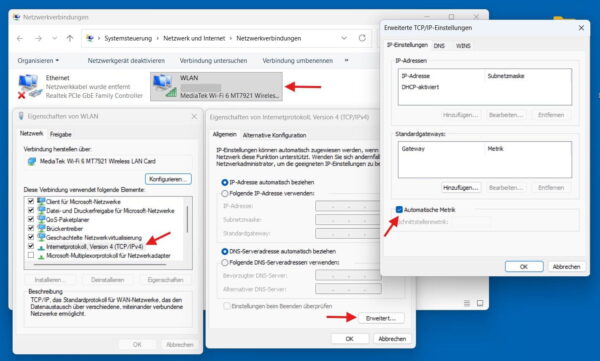Click Netzwerk und Internet breadcrumb
This screenshot has width=600, height=361.
click(194, 38)
